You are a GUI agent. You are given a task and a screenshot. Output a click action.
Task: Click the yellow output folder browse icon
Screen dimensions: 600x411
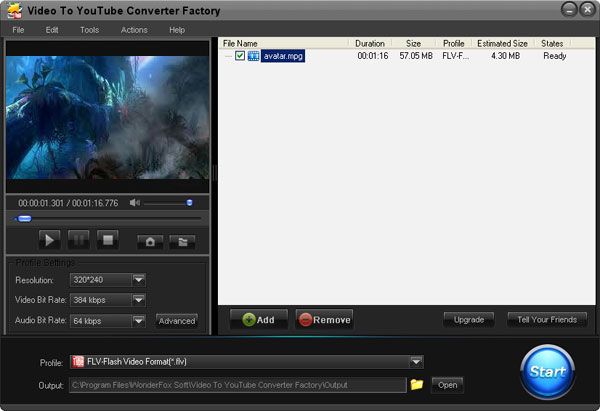tap(417, 384)
